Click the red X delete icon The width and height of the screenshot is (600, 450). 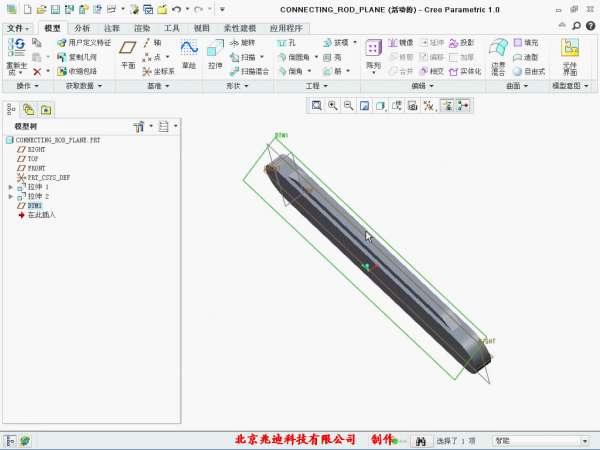tap(37, 72)
